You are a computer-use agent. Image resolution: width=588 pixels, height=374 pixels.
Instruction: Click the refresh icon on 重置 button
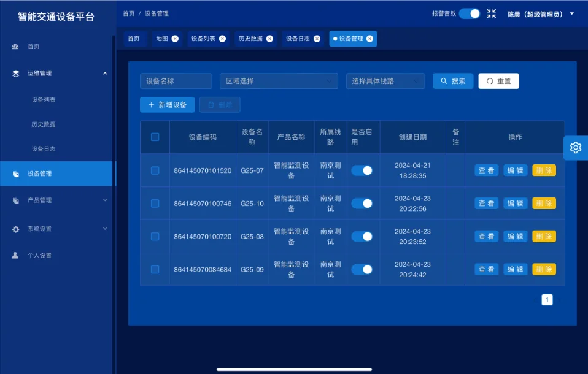click(x=490, y=82)
